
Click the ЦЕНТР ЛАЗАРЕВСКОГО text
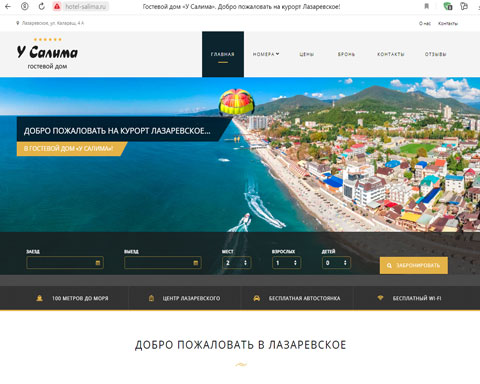(191, 298)
